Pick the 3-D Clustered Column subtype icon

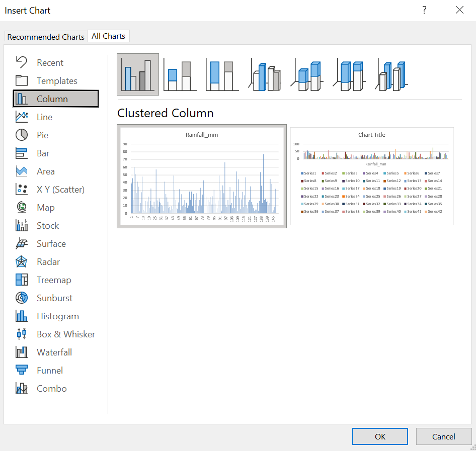[265, 75]
